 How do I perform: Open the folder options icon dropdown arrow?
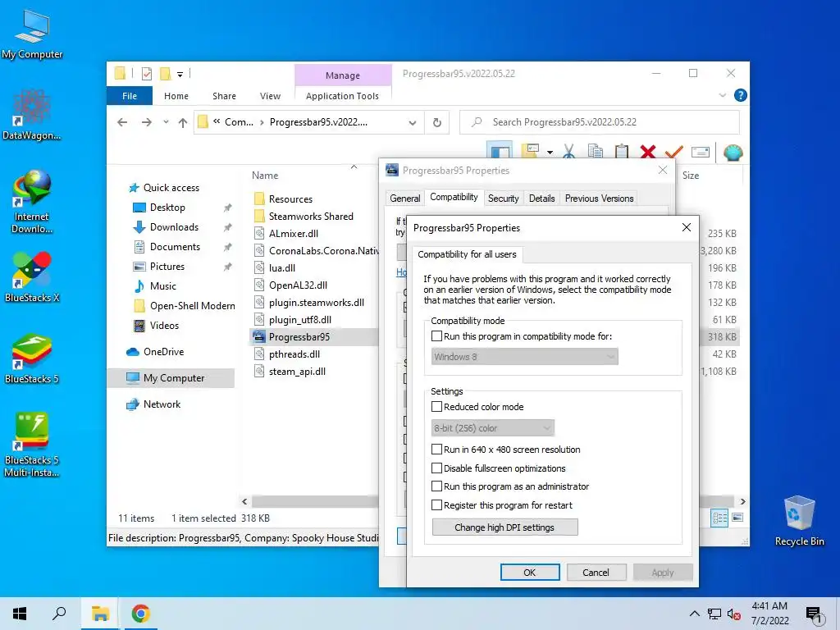(550, 152)
